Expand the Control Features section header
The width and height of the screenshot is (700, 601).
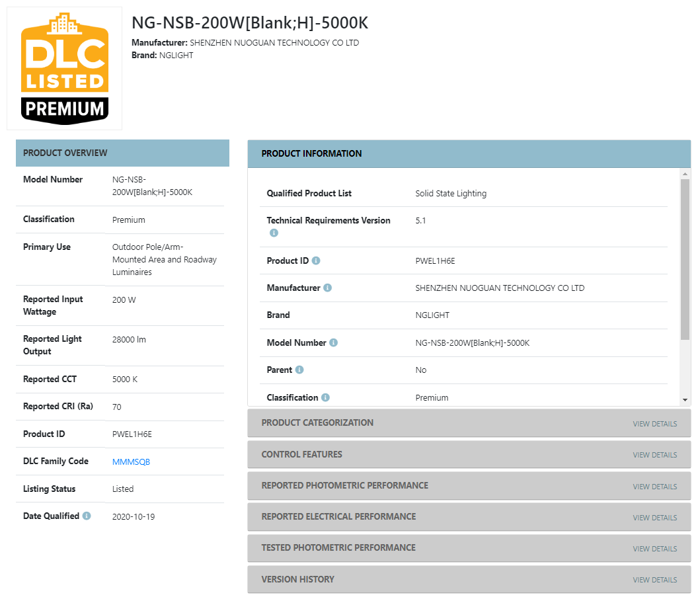click(469, 454)
